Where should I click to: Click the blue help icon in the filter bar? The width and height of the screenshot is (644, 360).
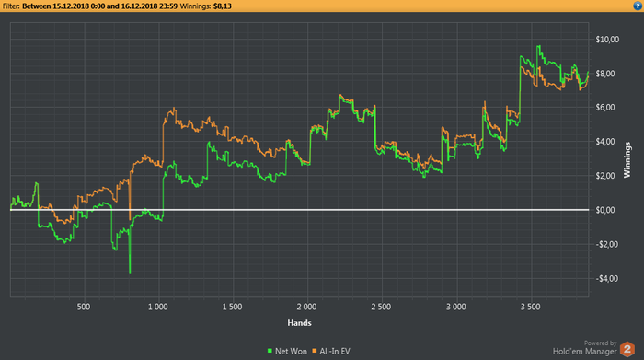point(638,6)
